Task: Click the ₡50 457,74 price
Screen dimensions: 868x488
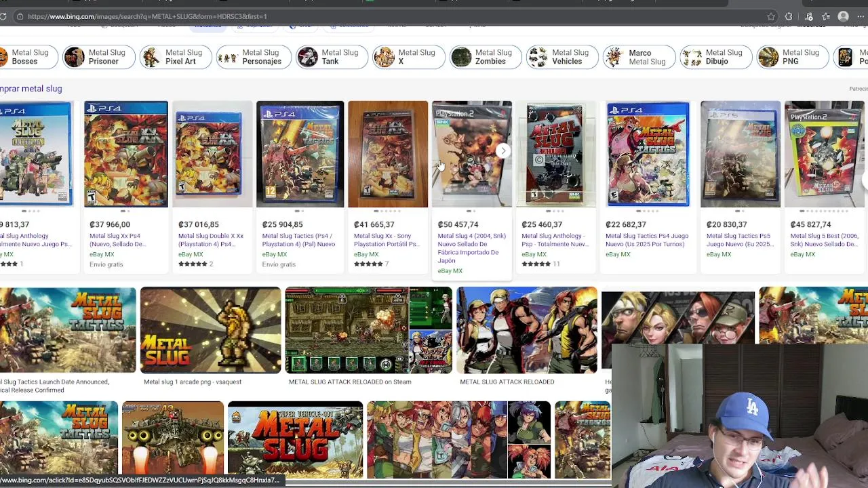Action: point(458,224)
